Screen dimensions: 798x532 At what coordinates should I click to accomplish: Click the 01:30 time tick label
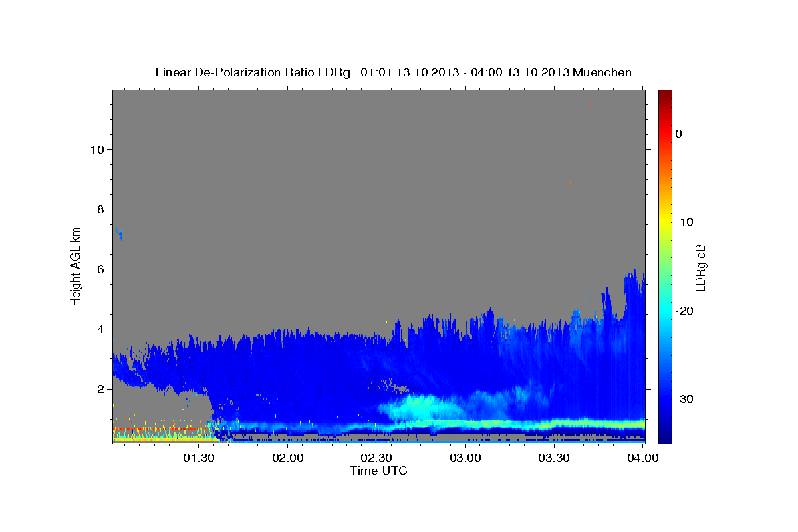199,458
